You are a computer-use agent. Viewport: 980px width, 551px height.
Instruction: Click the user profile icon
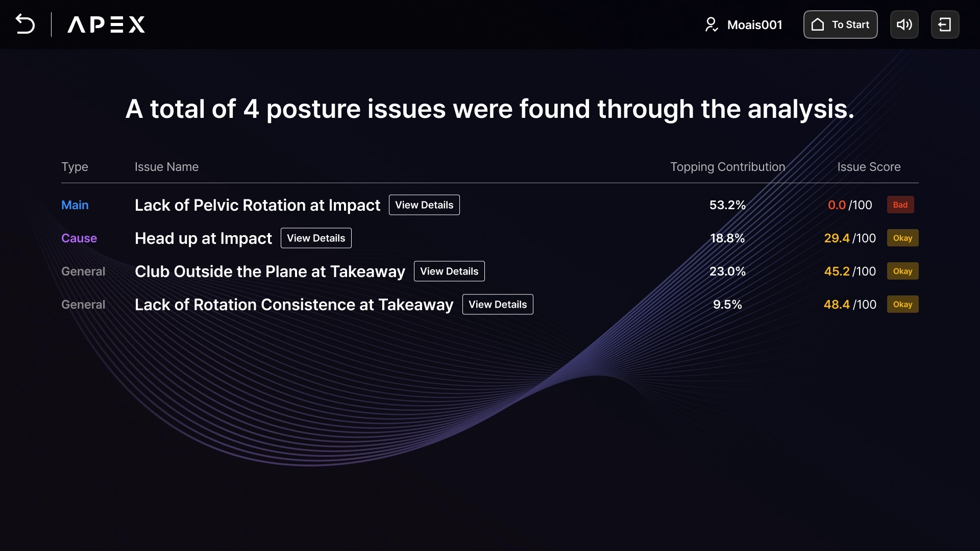pos(711,24)
